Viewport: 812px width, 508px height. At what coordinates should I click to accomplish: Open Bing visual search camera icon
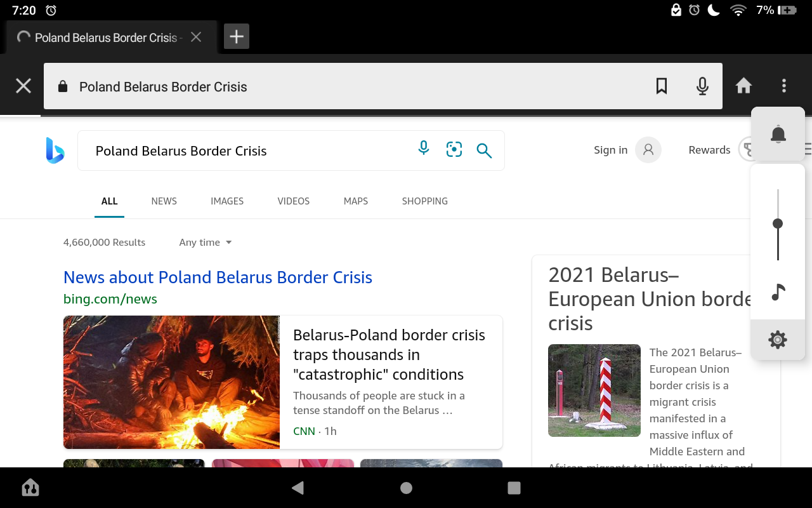[454, 150]
